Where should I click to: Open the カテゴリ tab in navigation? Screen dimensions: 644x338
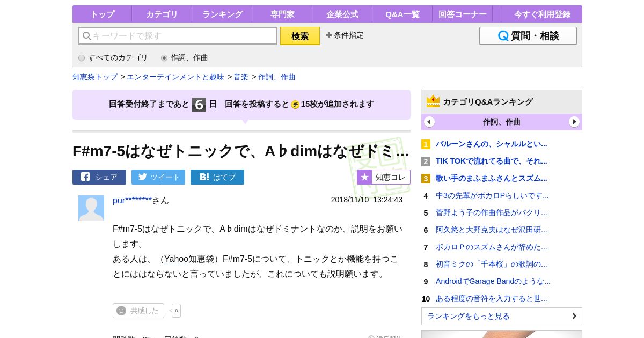pos(162,14)
